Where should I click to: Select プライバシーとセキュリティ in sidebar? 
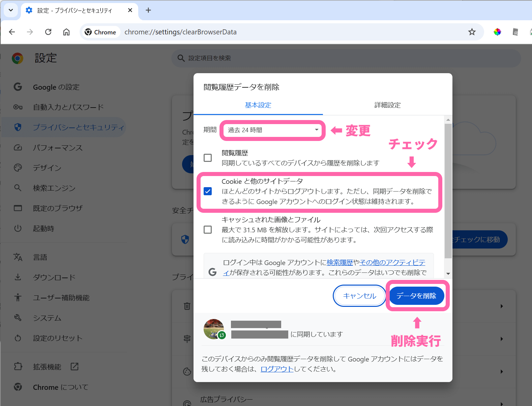pos(64,127)
